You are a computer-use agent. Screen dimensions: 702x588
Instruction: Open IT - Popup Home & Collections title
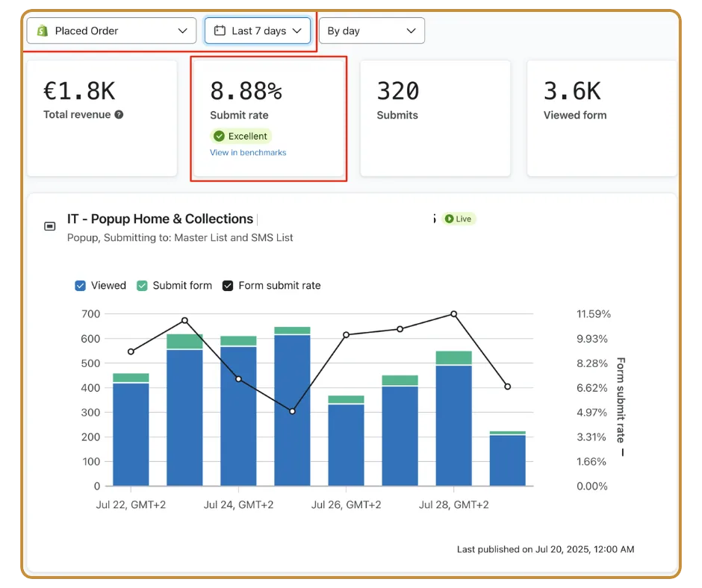tap(160, 219)
